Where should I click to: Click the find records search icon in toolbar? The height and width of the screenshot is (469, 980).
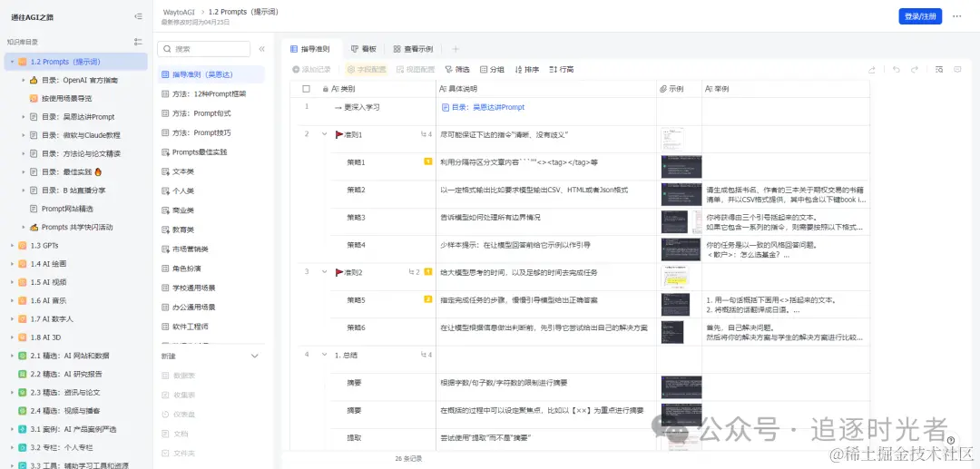[939, 70]
